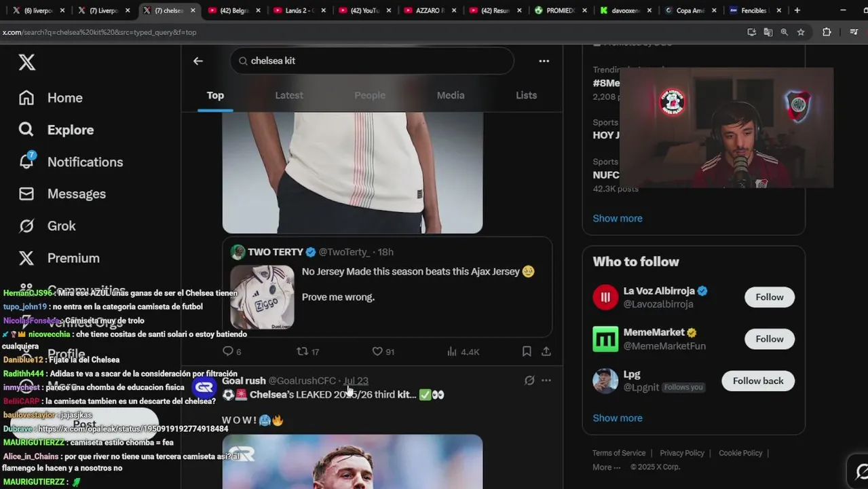Open the #8Me trending topic

point(606,83)
